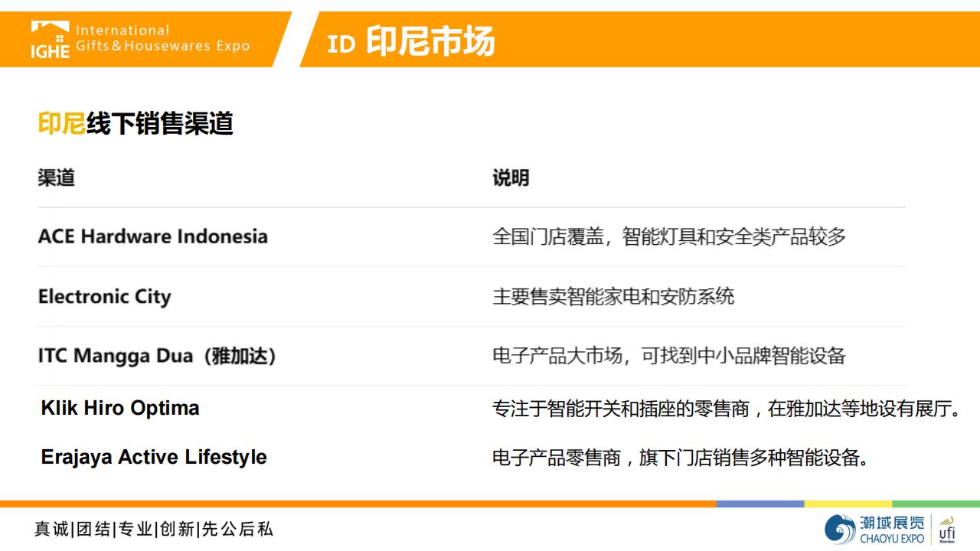Click the footer motto '真诚|团结|专业|创新|先公后私'
The image size is (980, 551).
pyautogui.click(x=153, y=529)
